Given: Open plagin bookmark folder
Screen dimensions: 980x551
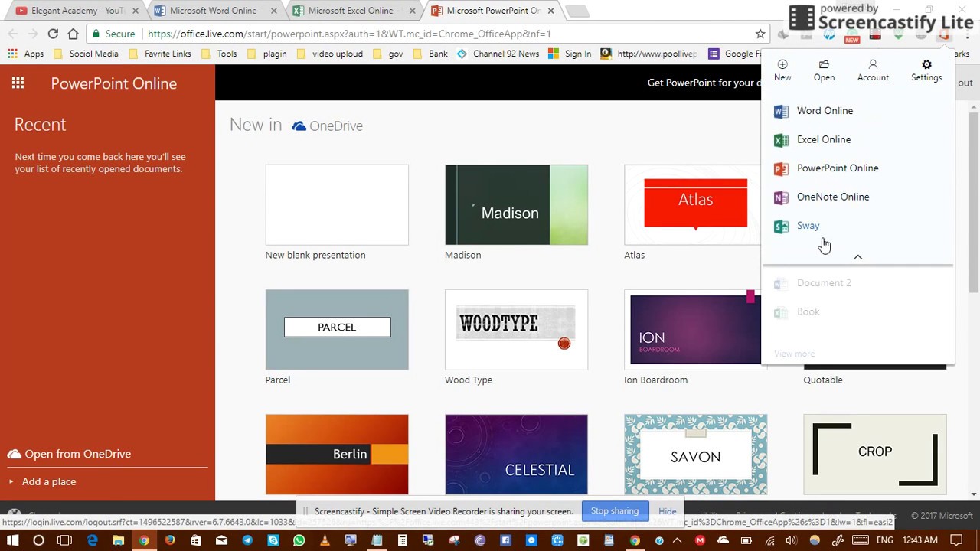Looking at the screenshot, I should 266,54.
